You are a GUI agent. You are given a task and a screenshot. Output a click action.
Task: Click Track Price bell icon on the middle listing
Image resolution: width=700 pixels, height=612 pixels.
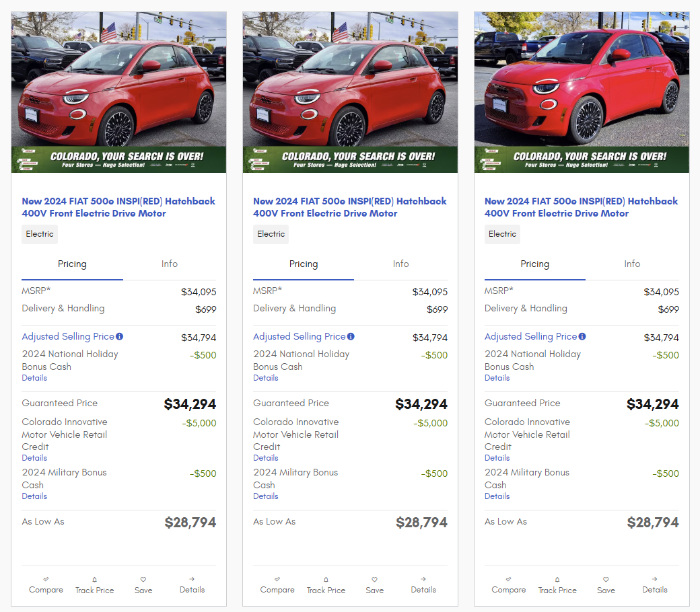click(326, 579)
